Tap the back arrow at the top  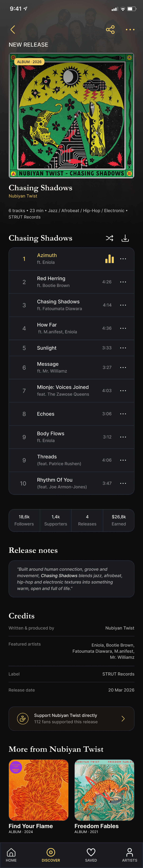(13, 30)
